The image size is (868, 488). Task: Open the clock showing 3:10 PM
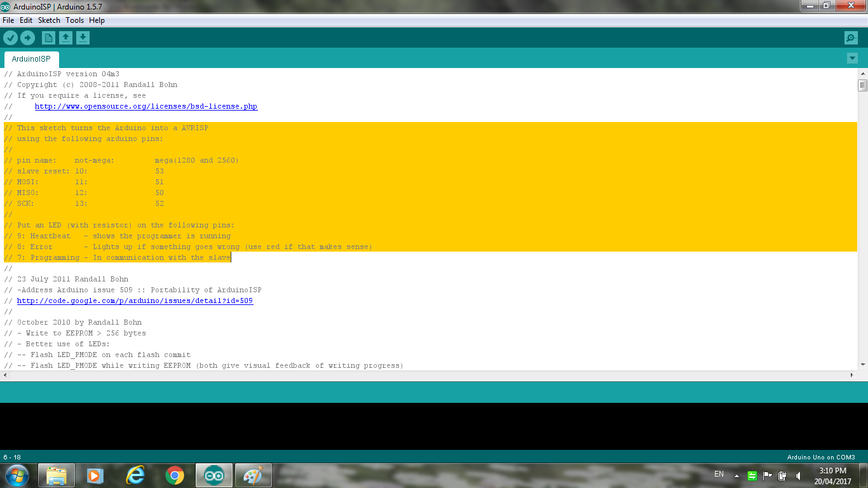click(832, 475)
